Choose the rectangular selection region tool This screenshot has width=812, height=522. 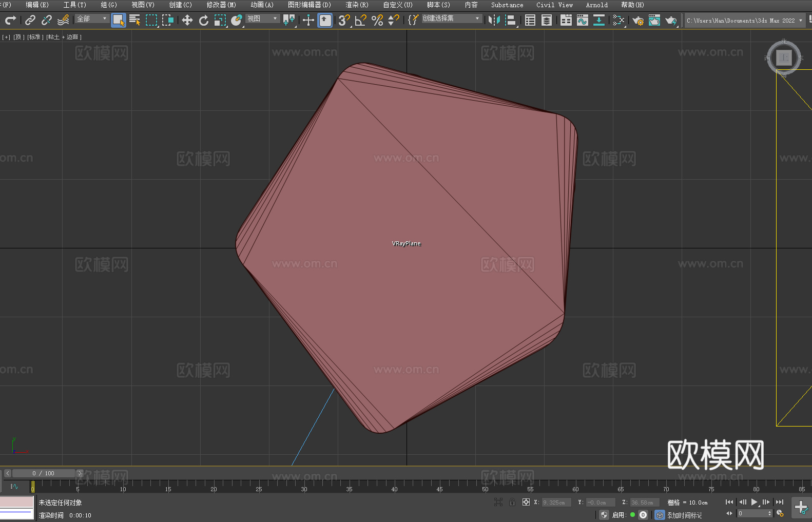pyautogui.click(x=151, y=20)
